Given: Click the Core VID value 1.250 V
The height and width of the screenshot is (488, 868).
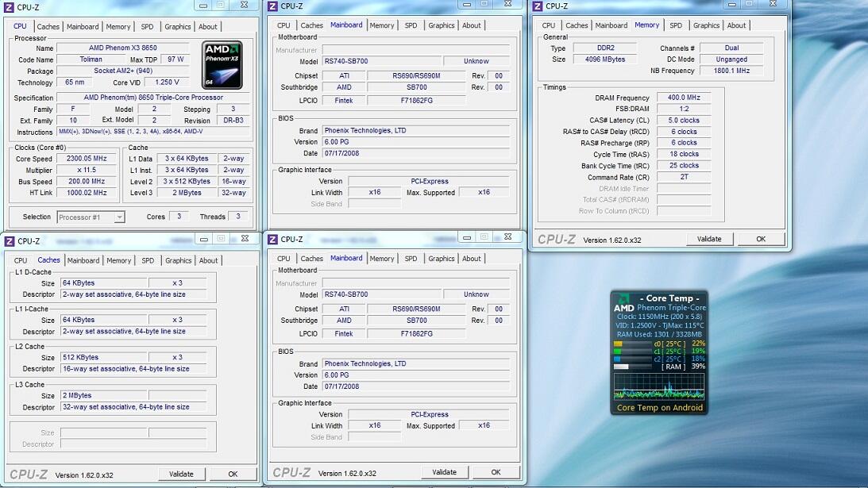Looking at the screenshot, I should (167, 83).
